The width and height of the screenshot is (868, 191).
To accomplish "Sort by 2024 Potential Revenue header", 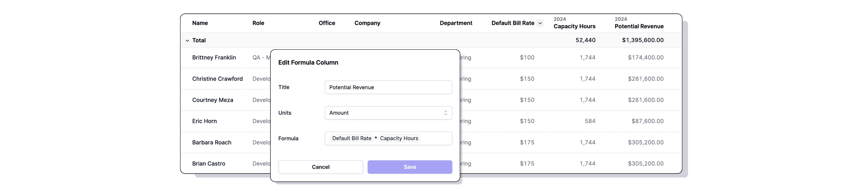I will click(639, 23).
